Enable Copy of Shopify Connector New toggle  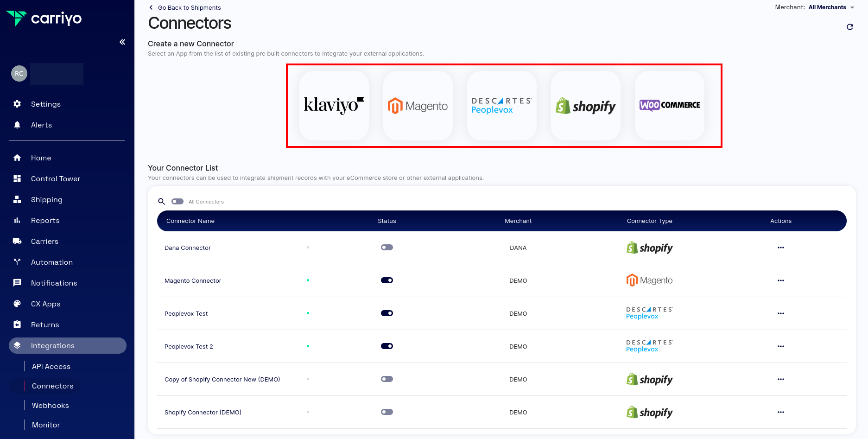coord(387,379)
